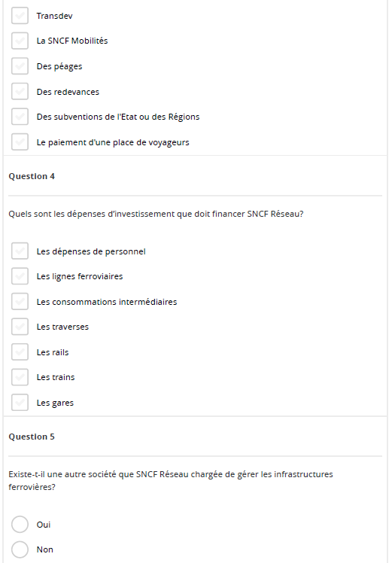Tick Des subventions de l'Etat ou des Régions

(20, 117)
